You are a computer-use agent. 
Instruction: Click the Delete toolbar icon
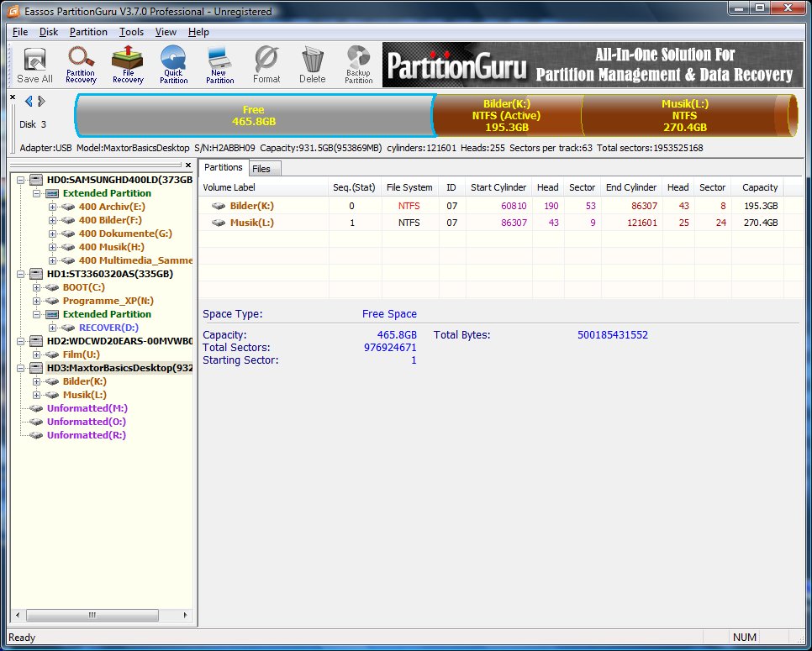coord(312,65)
